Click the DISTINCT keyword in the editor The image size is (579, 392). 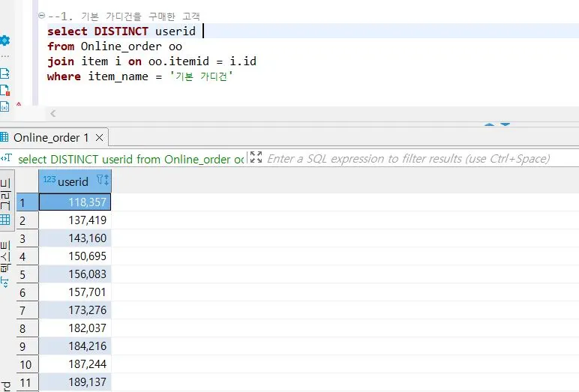click(x=121, y=31)
